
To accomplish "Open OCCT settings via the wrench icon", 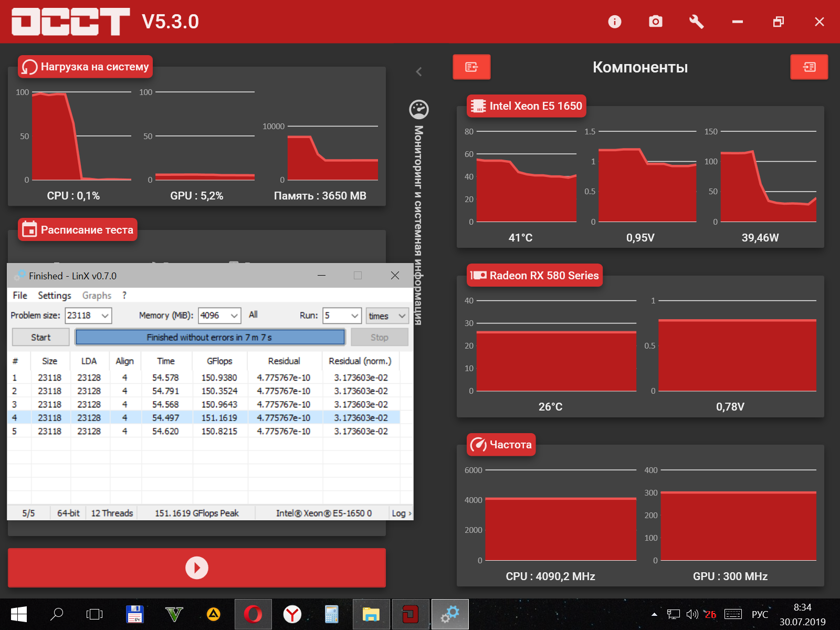I will pyautogui.click(x=696, y=22).
